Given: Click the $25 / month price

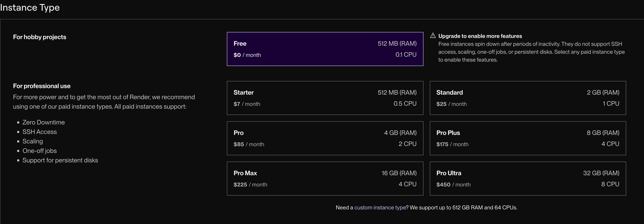Looking at the screenshot, I should pyautogui.click(x=451, y=104).
